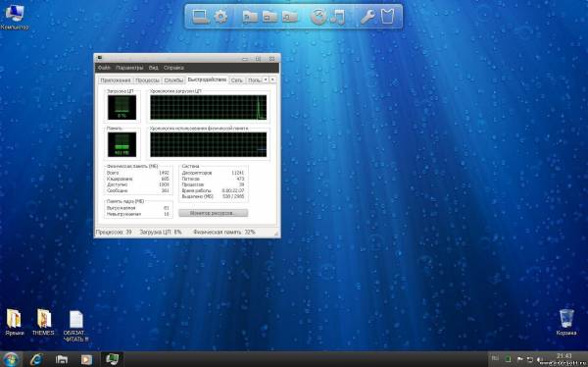The image size is (588, 367).
Task: Click status bar Физическая память: 72% entry
Action: [224, 233]
